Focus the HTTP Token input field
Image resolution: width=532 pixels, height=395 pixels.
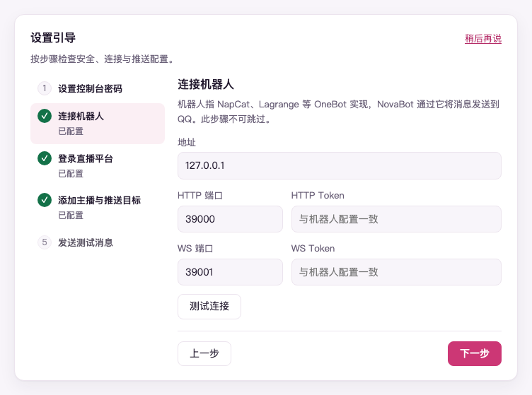point(396,219)
